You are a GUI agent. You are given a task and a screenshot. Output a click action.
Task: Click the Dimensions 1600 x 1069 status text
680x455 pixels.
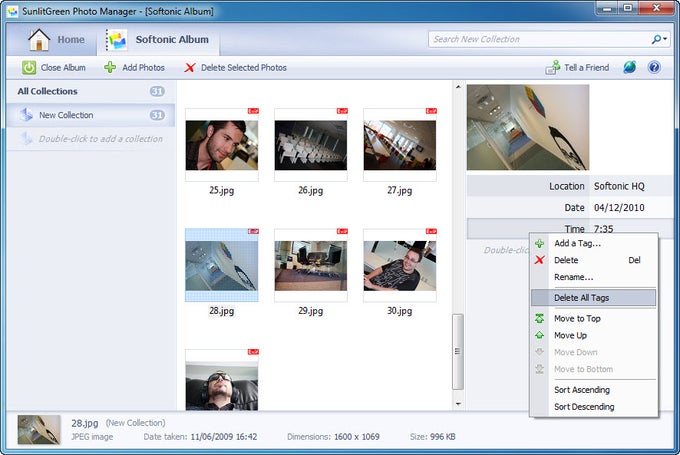[x=333, y=437]
